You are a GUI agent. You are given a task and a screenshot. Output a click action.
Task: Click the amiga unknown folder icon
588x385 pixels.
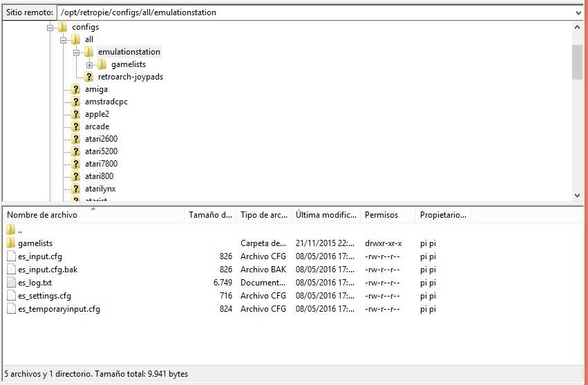click(x=76, y=89)
